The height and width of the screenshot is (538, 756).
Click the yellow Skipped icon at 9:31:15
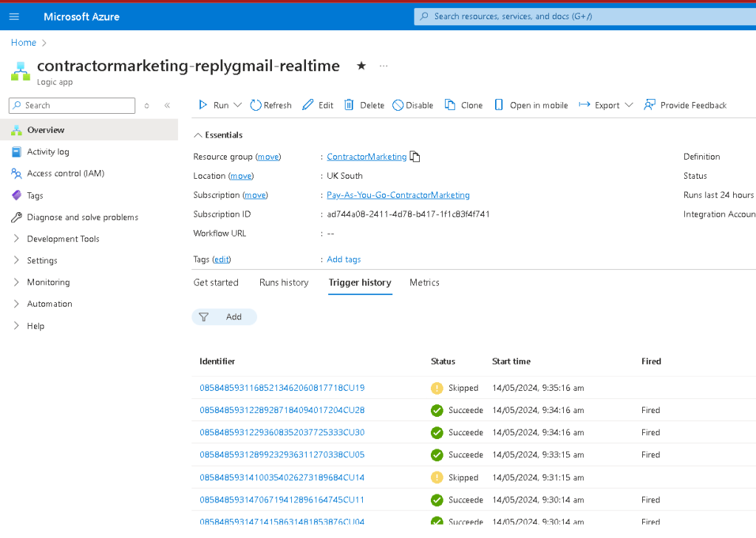(437, 477)
